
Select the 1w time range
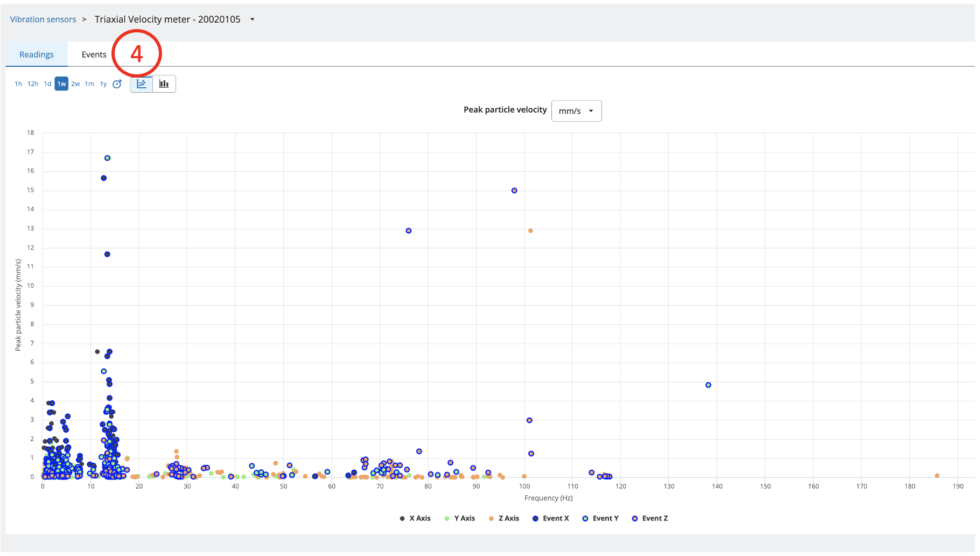tap(61, 84)
